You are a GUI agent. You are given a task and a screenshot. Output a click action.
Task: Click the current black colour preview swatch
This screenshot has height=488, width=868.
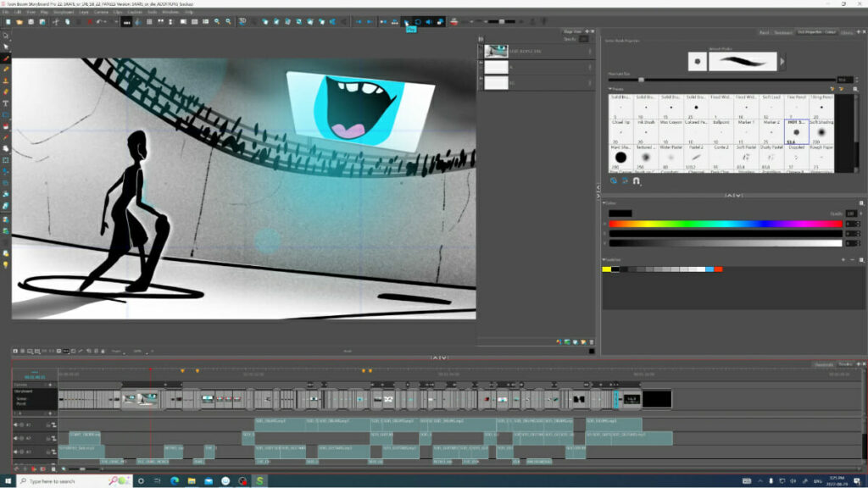click(x=620, y=213)
